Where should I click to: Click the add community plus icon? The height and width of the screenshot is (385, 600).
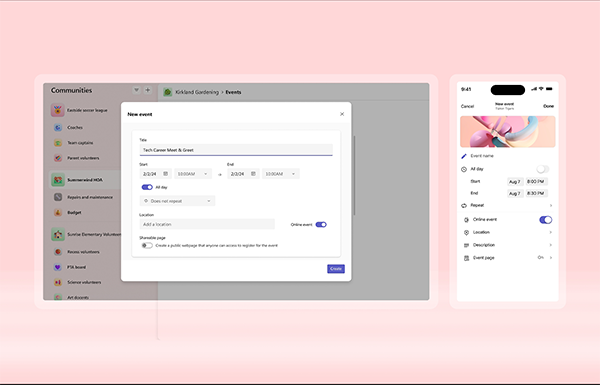(147, 90)
